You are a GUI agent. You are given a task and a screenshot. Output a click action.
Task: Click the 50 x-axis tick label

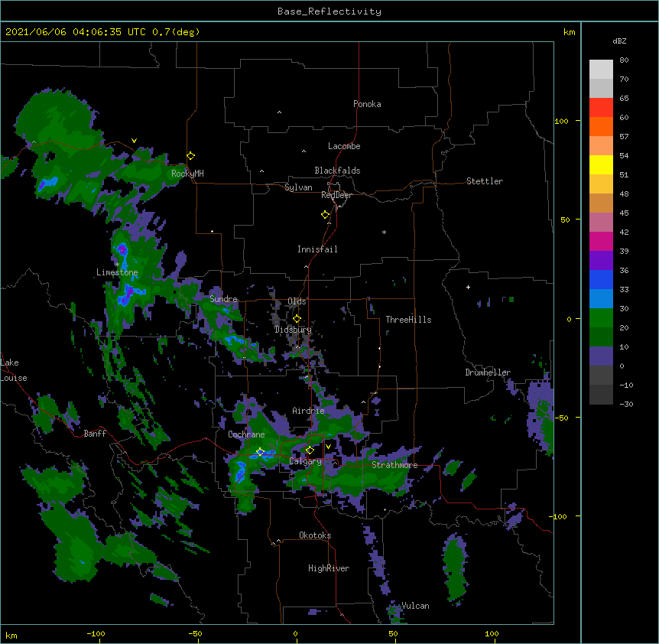(393, 633)
